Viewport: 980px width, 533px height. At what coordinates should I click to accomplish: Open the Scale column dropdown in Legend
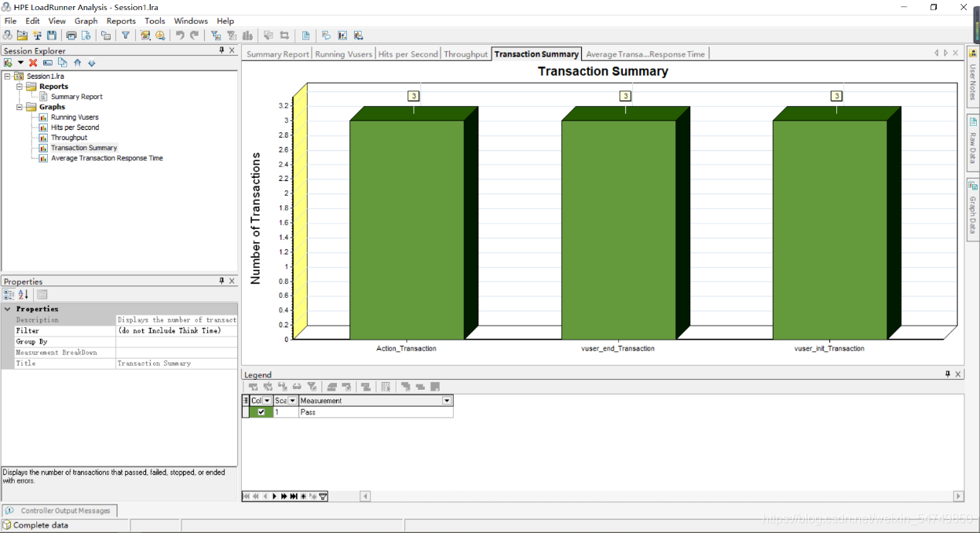pyautogui.click(x=292, y=401)
